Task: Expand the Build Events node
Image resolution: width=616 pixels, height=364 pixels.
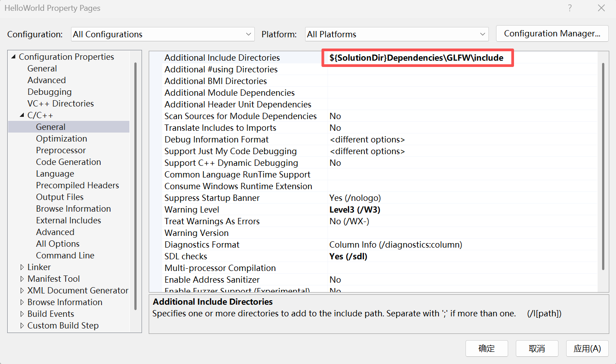Action: pos(22,314)
